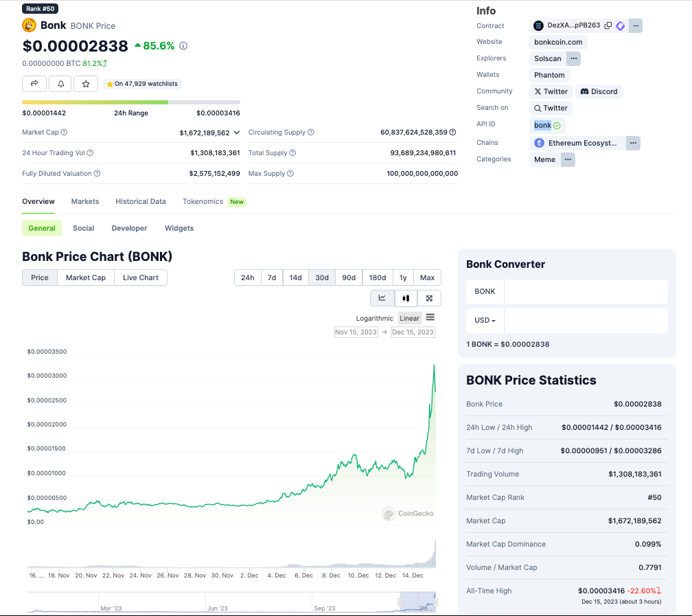692x616 pixels.
Task: Open more contracts ellipsis menu
Action: (636, 25)
